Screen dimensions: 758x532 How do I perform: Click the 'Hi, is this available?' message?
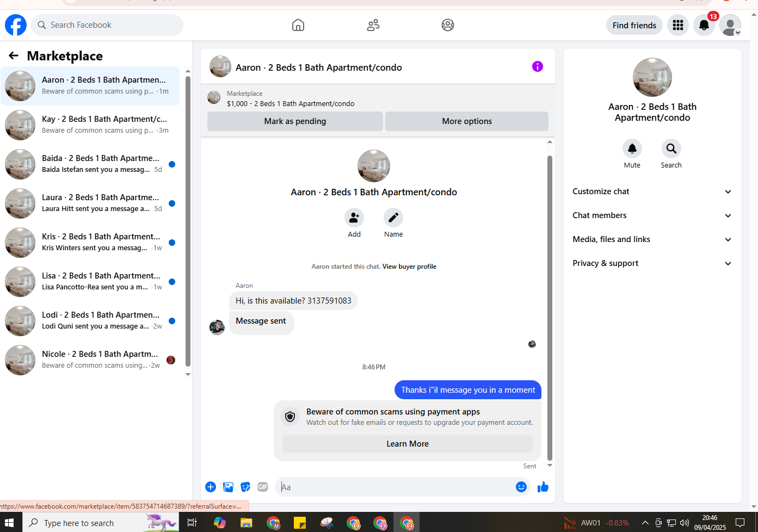(x=293, y=301)
